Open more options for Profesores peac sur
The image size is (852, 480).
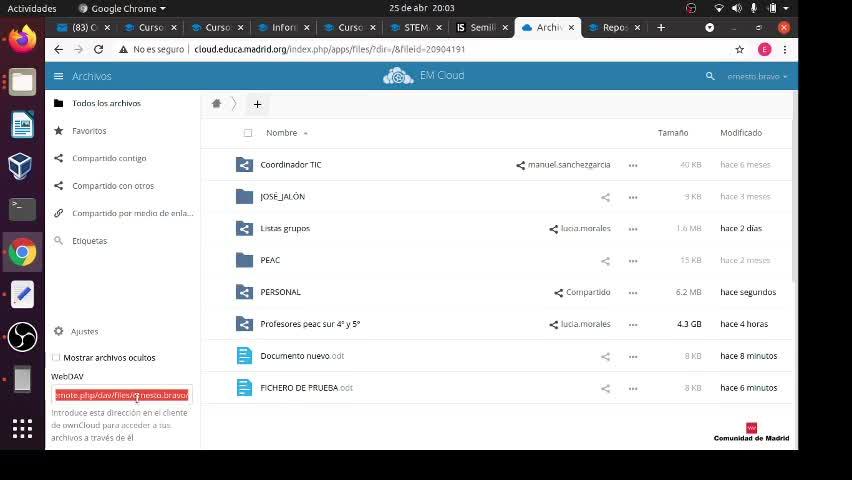pyautogui.click(x=633, y=325)
